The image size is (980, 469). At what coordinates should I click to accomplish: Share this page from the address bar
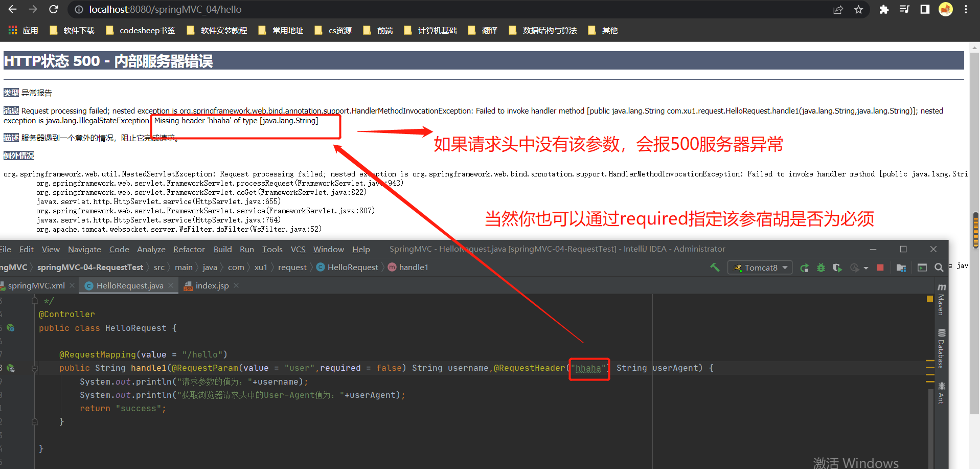pos(838,10)
